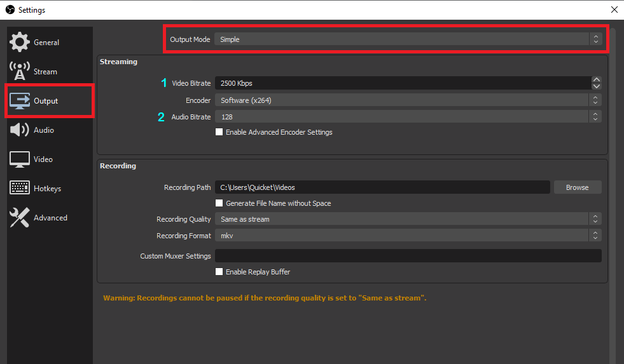Click the Streaming section heading

[x=118, y=62]
